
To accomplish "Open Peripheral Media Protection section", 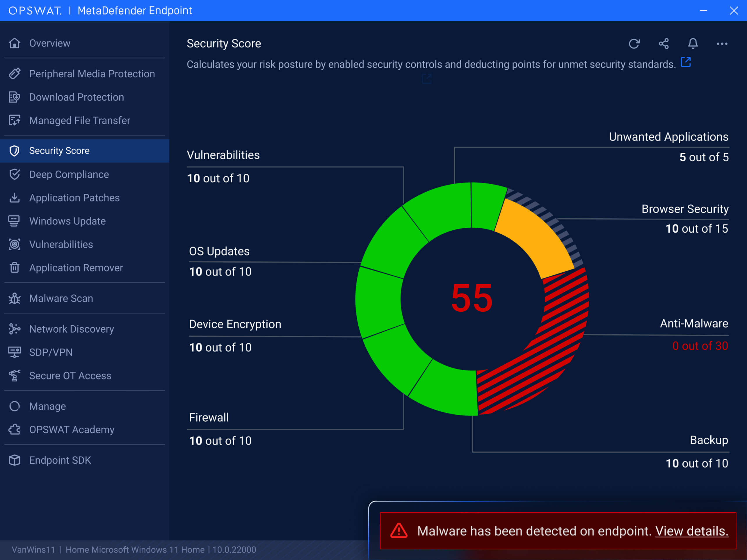I will click(92, 74).
